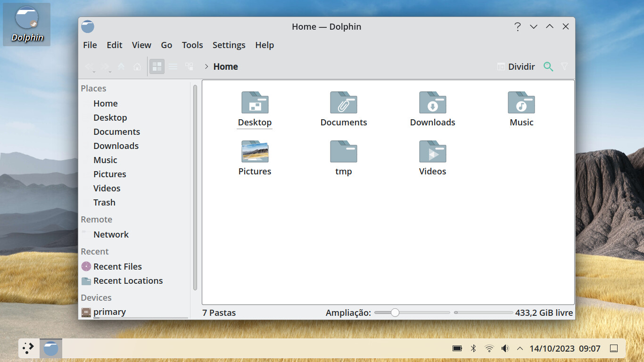Click the search magnifier icon in toolbar
This screenshot has height=362, width=644.
(x=548, y=66)
